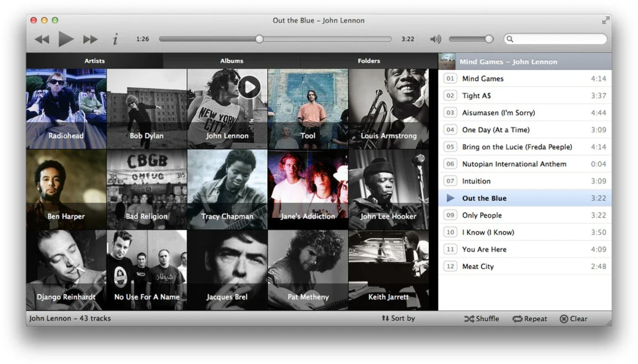Select the Tracy Chapman artist tile

[x=227, y=189]
